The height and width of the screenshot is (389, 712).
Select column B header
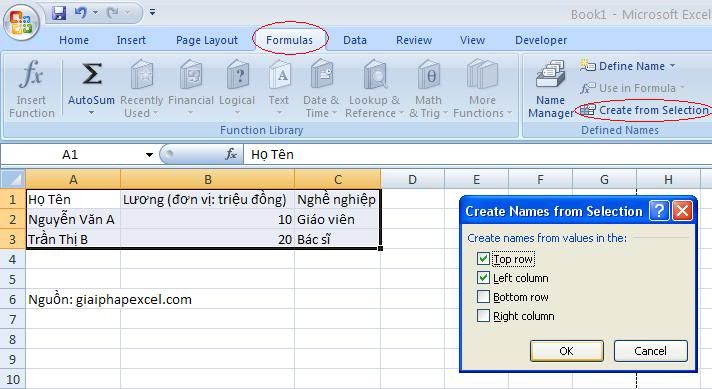[x=208, y=180]
